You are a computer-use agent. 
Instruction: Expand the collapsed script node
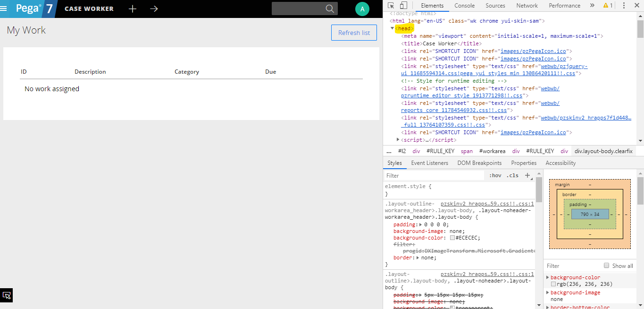[398, 139]
